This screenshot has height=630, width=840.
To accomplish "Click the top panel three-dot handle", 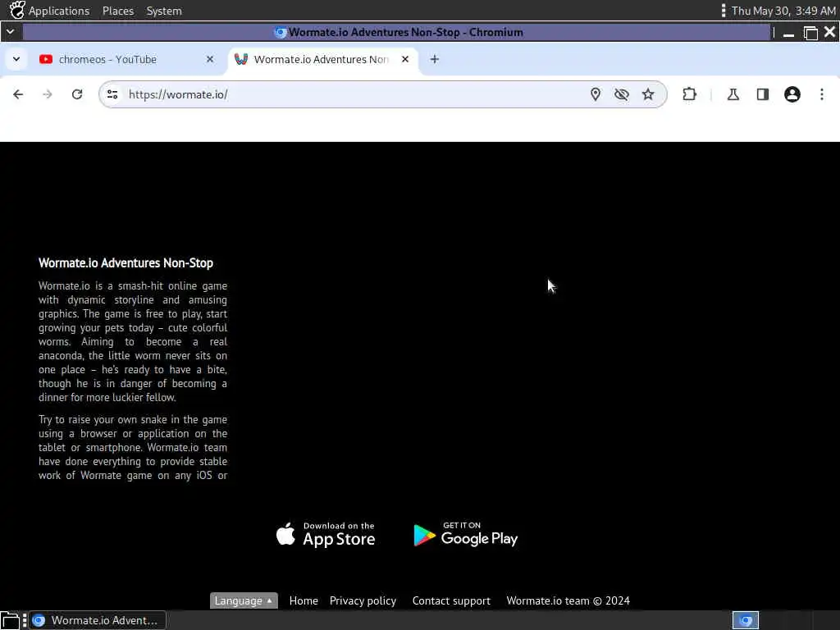I will [724, 11].
